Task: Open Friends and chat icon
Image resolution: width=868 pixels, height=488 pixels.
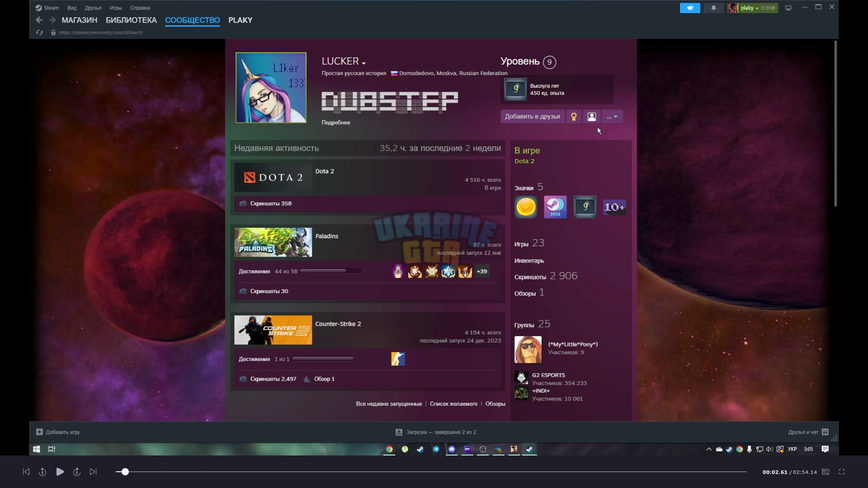Action: coord(825,432)
